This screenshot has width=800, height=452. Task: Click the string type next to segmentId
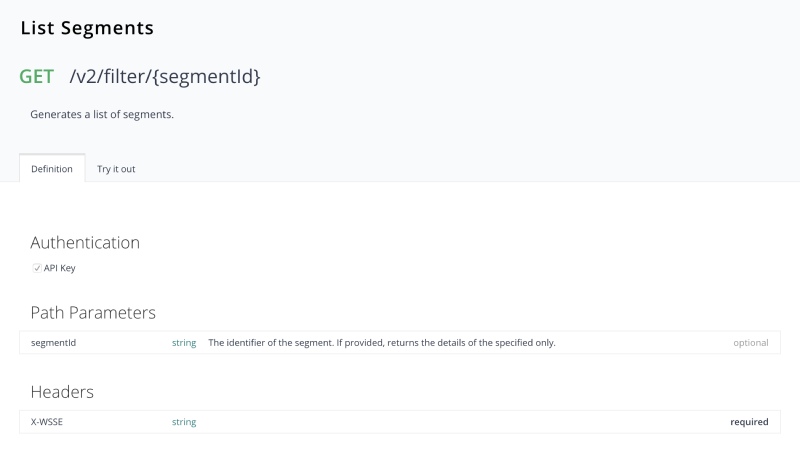click(x=184, y=343)
